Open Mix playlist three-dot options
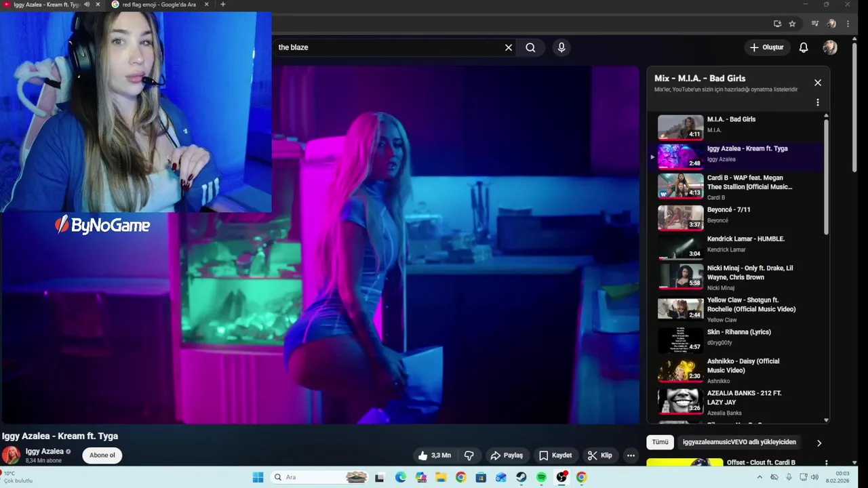 [x=818, y=102]
